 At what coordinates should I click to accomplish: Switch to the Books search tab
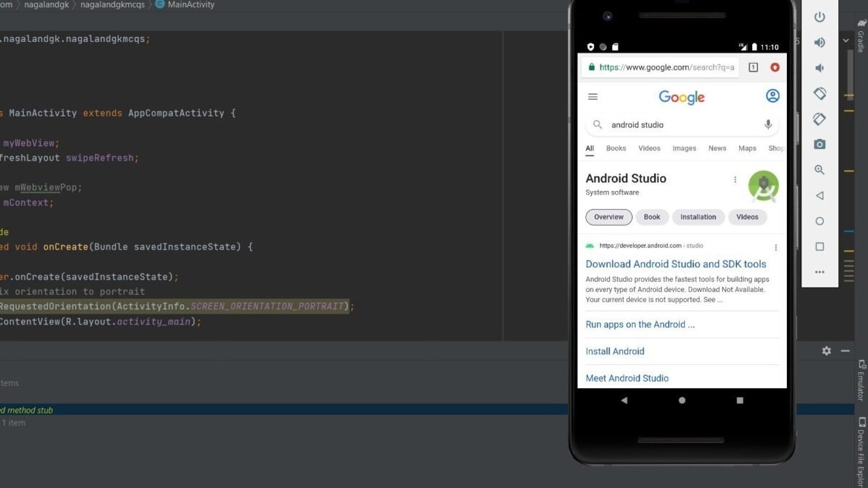616,148
